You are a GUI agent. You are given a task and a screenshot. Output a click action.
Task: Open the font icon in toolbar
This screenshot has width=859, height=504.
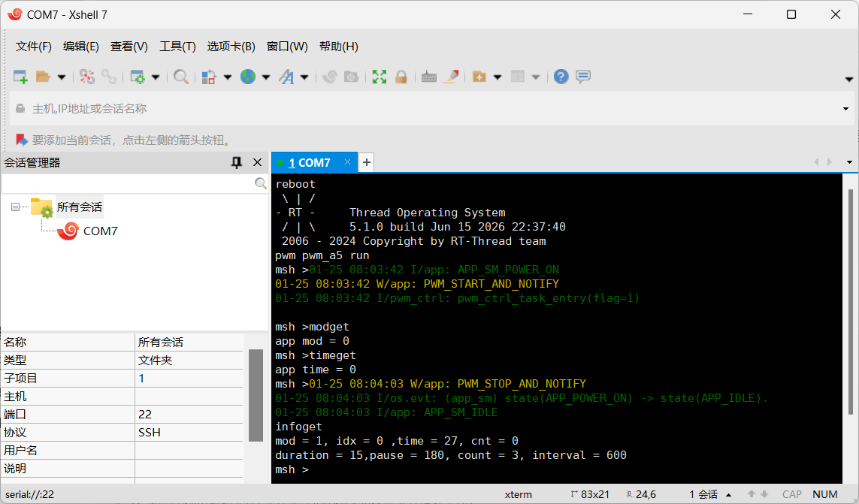286,77
